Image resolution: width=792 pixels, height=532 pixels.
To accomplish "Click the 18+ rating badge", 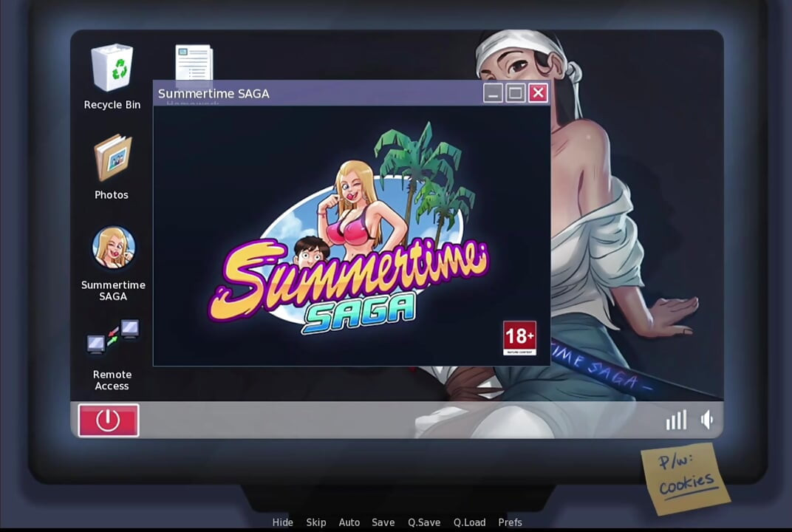I will tap(519, 338).
